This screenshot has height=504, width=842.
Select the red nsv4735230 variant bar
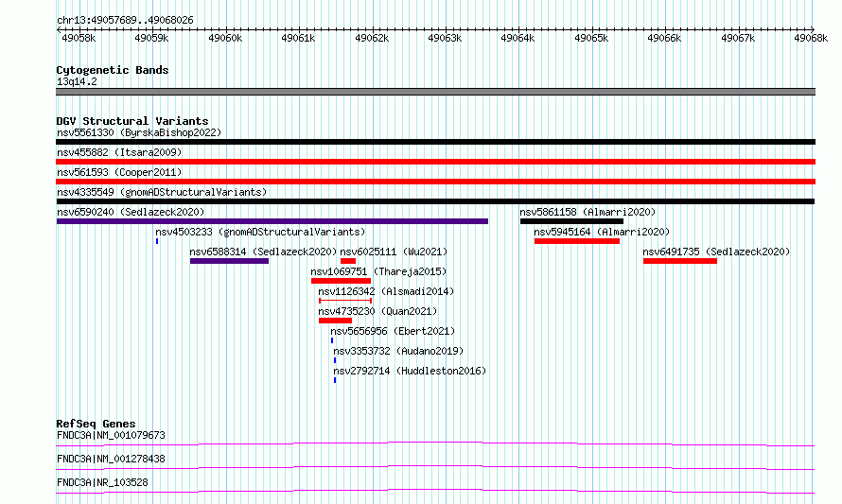click(x=335, y=321)
